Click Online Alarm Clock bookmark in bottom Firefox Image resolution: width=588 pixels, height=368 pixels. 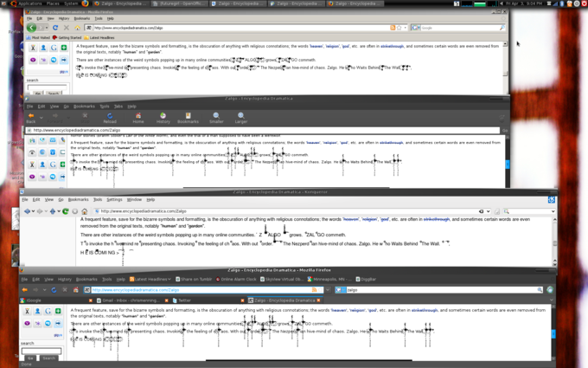click(x=236, y=280)
